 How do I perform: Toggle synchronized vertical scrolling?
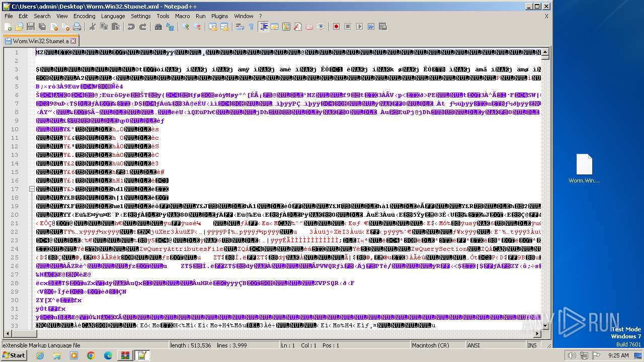tap(213, 27)
